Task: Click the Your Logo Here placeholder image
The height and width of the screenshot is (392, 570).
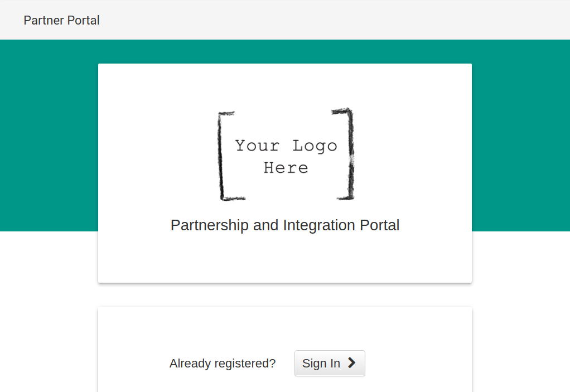Action: 286,154
